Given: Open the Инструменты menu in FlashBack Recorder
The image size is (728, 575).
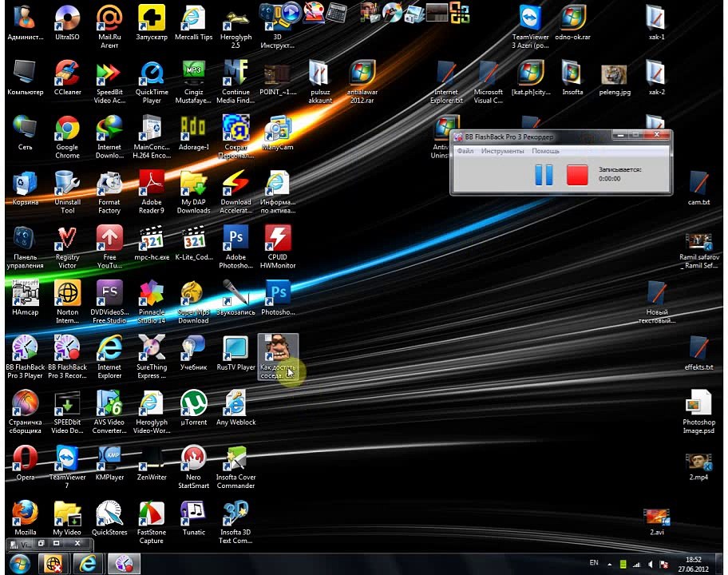Looking at the screenshot, I should (502, 151).
